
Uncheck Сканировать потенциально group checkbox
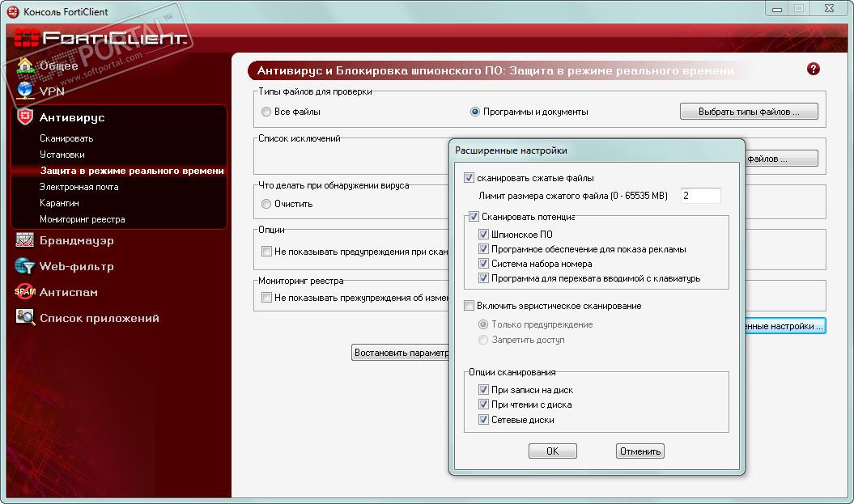474,217
